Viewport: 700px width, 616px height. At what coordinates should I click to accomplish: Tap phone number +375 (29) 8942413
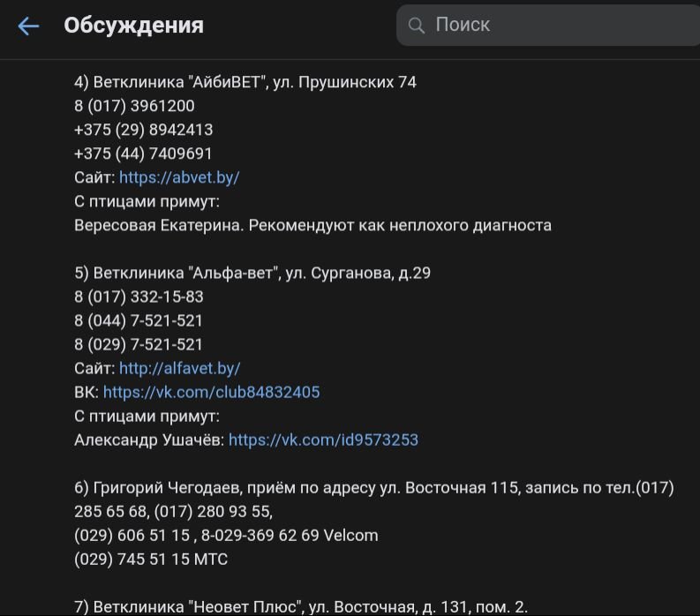click(x=143, y=130)
